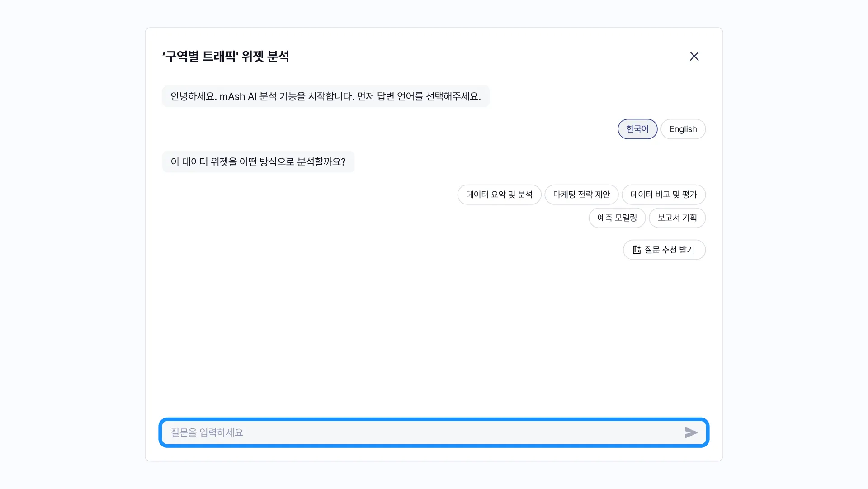This screenshot has width=868, height=489.
Task: Select the 보고서 기획 chip
Action: click(677, 218)
